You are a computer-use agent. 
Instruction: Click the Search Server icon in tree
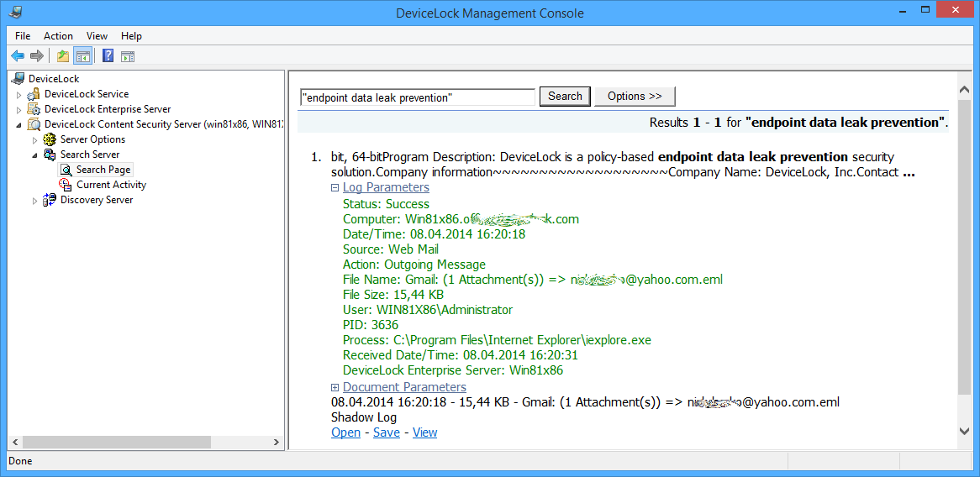(x=50, y=155)
